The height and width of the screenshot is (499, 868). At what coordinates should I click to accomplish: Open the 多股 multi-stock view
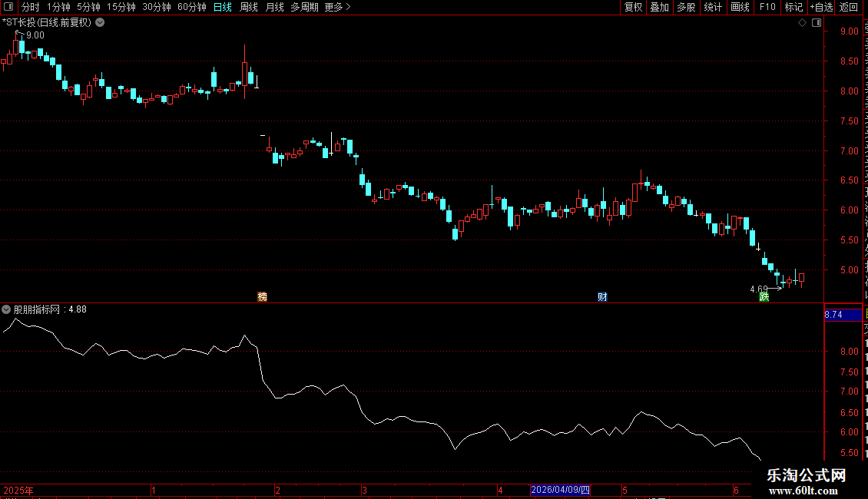pyautogui.click(x=686, y=7)
